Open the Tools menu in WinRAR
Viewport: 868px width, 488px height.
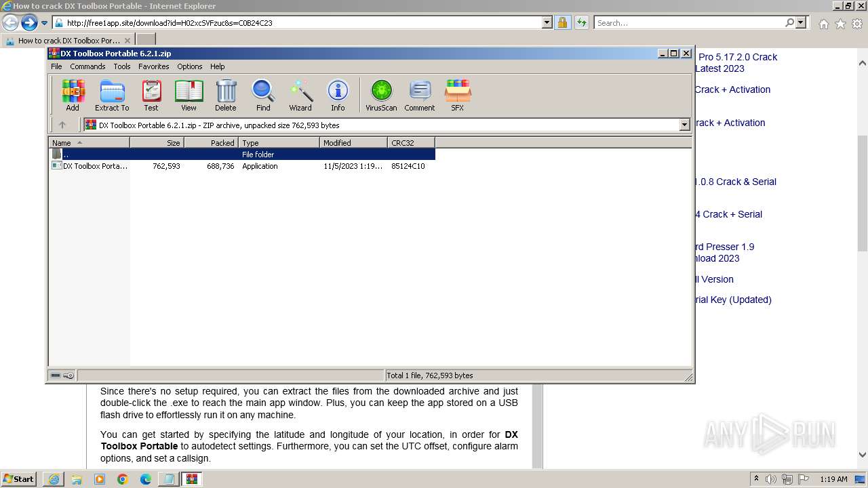point(122,66)
